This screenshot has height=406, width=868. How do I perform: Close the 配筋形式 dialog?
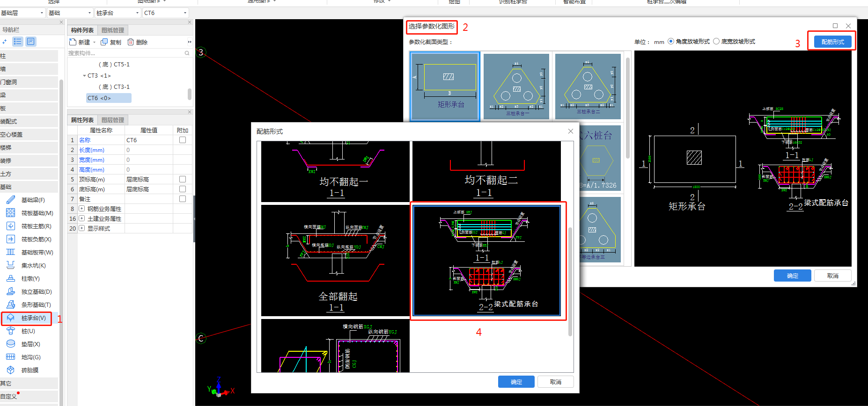571,131
